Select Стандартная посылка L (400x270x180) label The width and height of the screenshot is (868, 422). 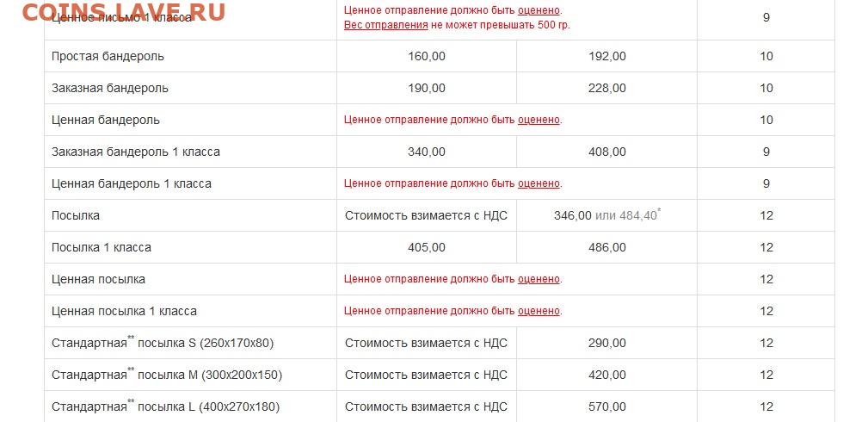coord(165,407)
